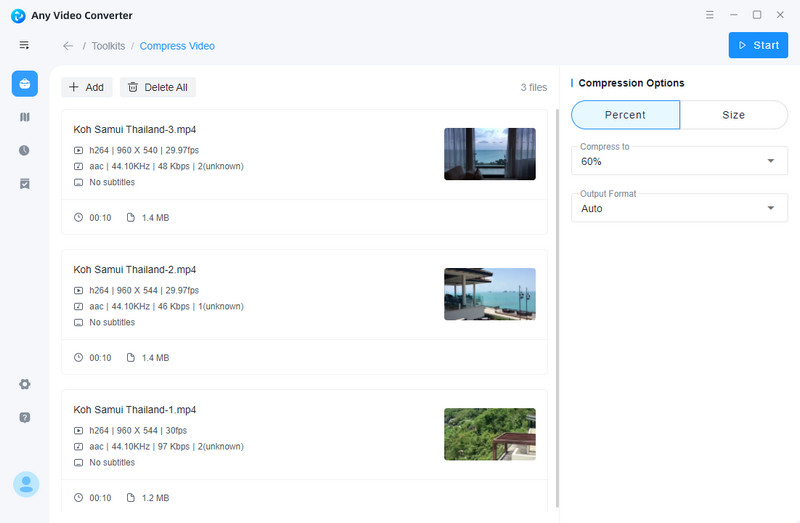The width and height of the screenshot is (800, 523).
Task: Select file name Koh Samui Thailand-3.mp4
Action: [135, 130]
